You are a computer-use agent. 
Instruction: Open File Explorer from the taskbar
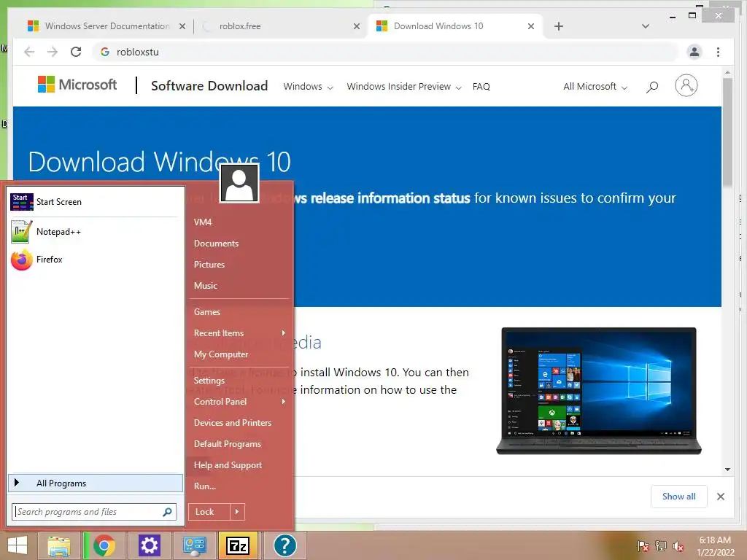[x=59, y=545]
